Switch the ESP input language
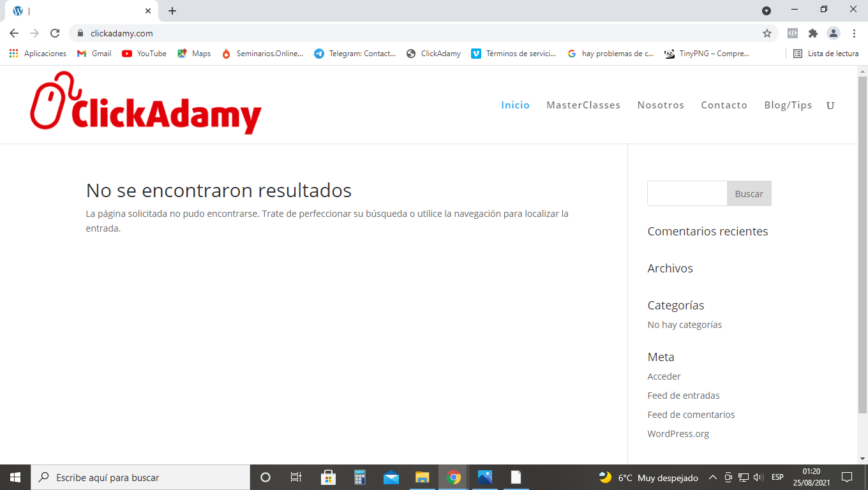This screenshot has height=490, width=868. pos(777,477)
